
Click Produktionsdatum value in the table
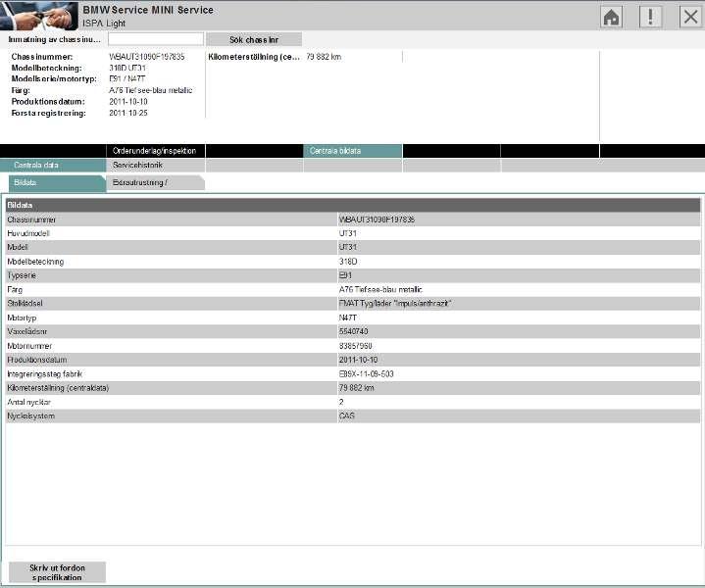tap(358, 360)
